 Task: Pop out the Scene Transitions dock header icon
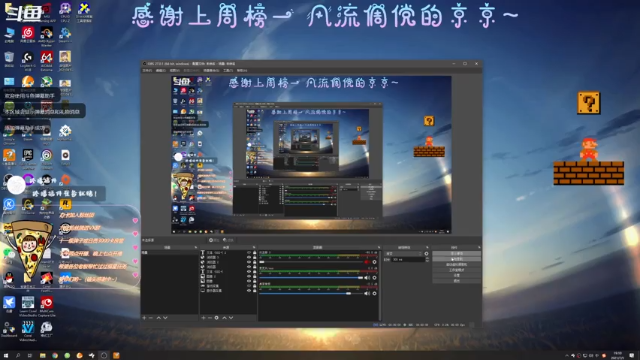427,247
